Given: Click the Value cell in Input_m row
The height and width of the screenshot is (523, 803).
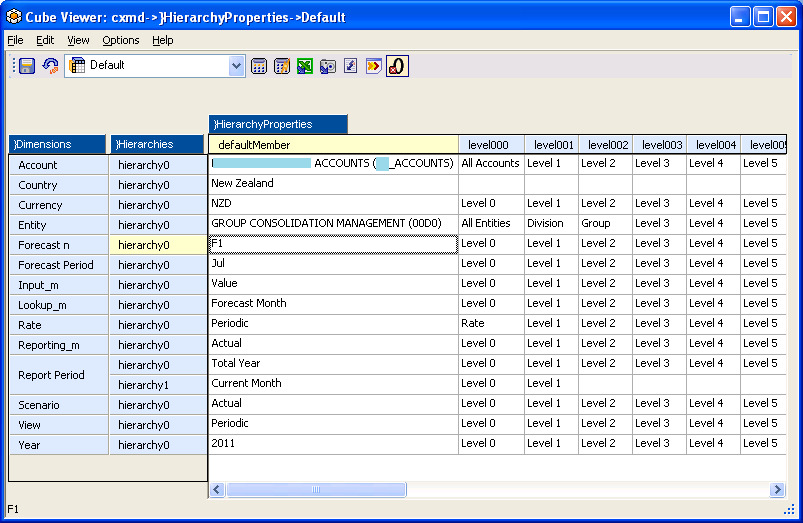Looking at the screenshot, I should point(333,284).
